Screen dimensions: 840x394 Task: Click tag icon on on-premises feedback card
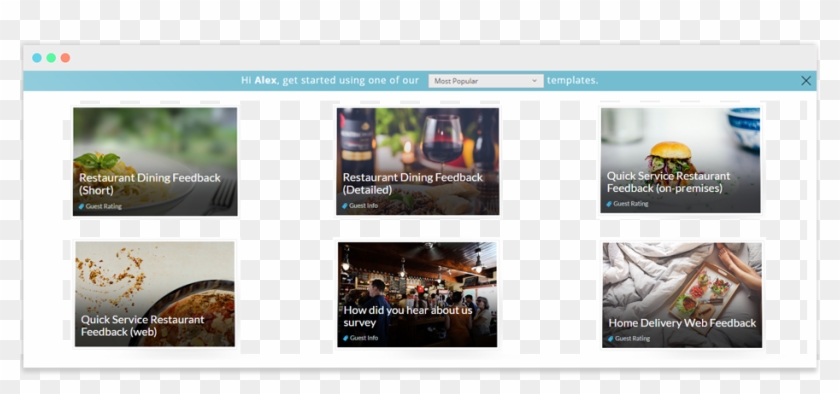(x=610, y=204)
